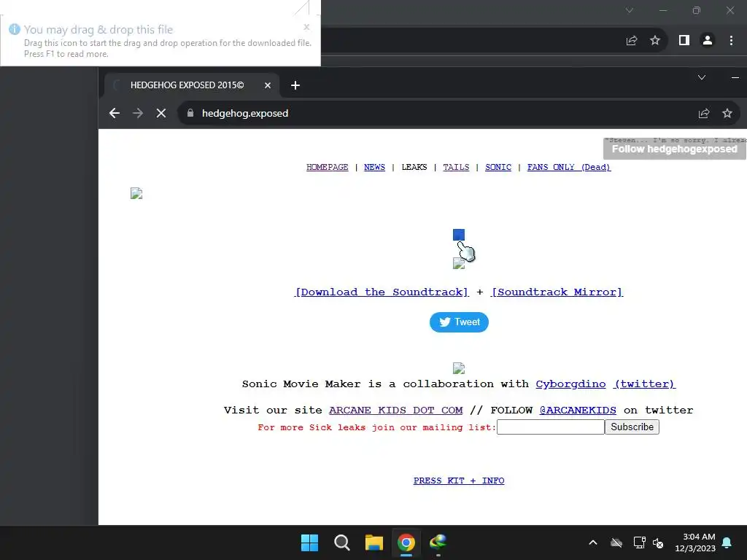Open tab search chevron in back Chrome window
The height and width of the screenshot is (560, 747).
(x=630, y=10)
